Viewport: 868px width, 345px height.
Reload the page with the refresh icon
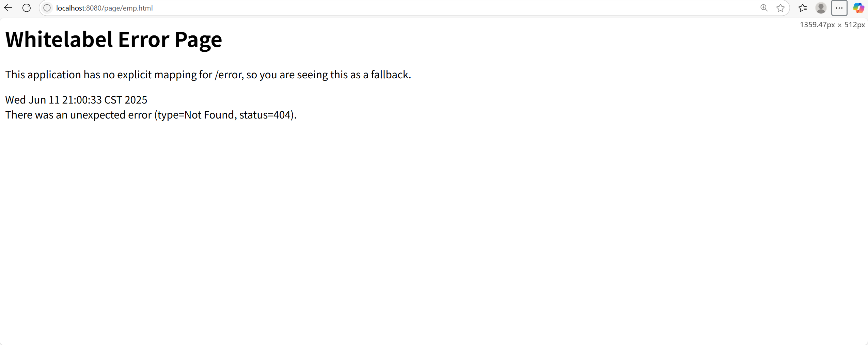coord(27,8)
